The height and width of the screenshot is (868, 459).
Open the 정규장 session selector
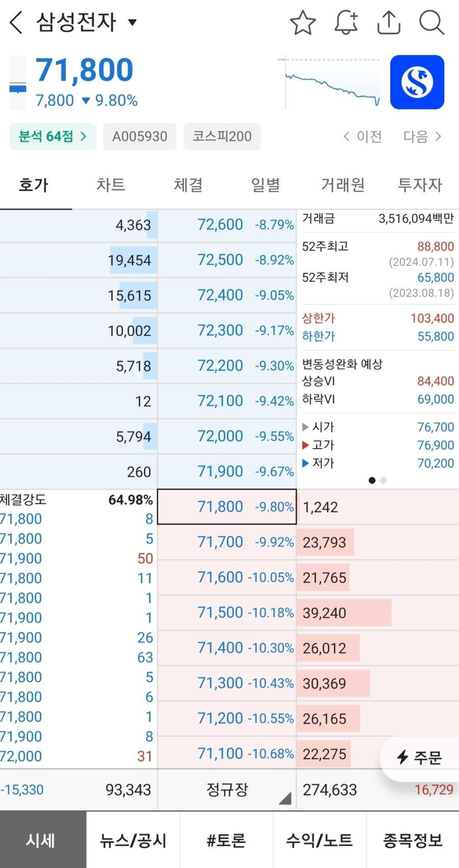227,790
